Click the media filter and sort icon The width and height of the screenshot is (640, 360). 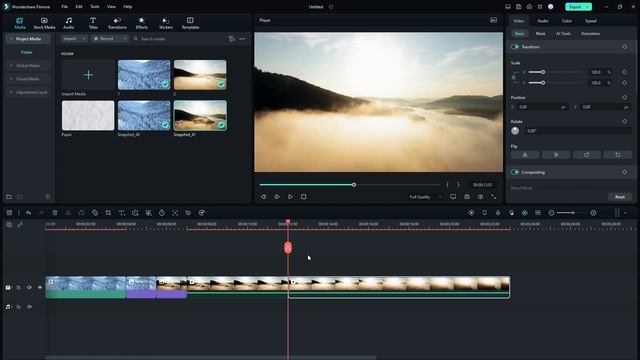click(231, 39)
